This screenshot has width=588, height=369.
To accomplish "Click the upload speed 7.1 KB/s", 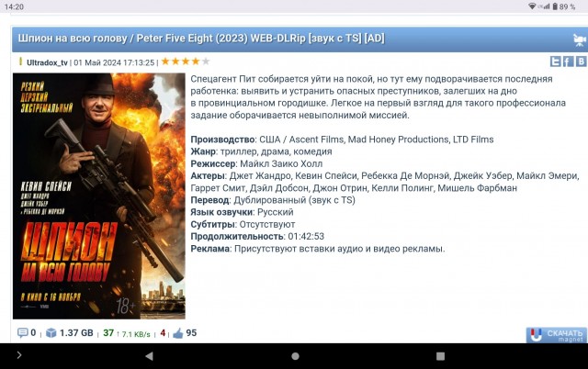I will (x=136, y=334).
